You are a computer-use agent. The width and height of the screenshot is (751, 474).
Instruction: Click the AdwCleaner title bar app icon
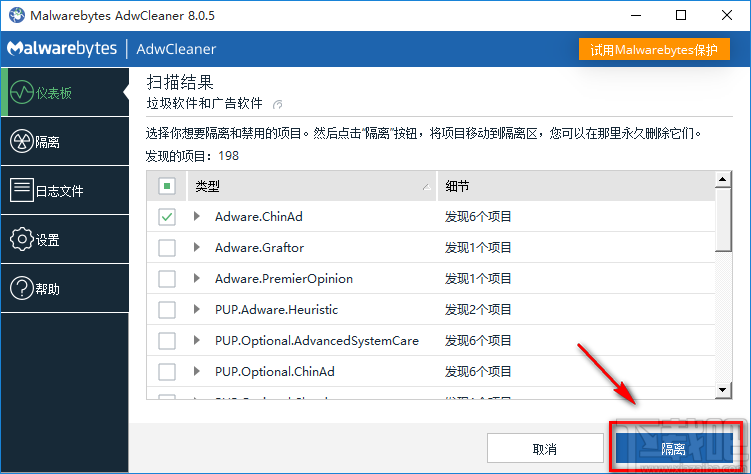[17, 15]
